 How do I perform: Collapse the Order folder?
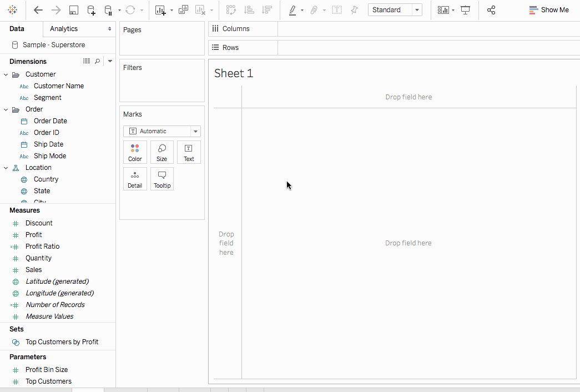pos(6,109)
